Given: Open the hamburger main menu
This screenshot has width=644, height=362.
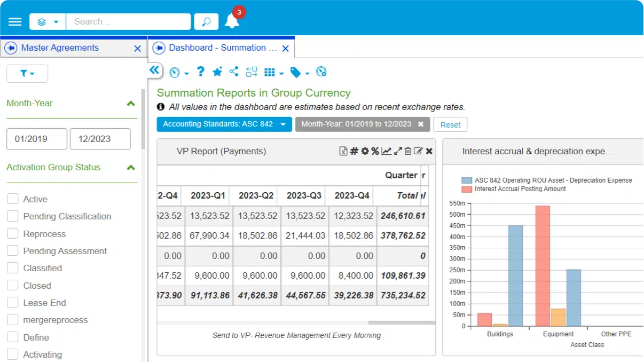Looking at the screenshot, I should (15, 22).
